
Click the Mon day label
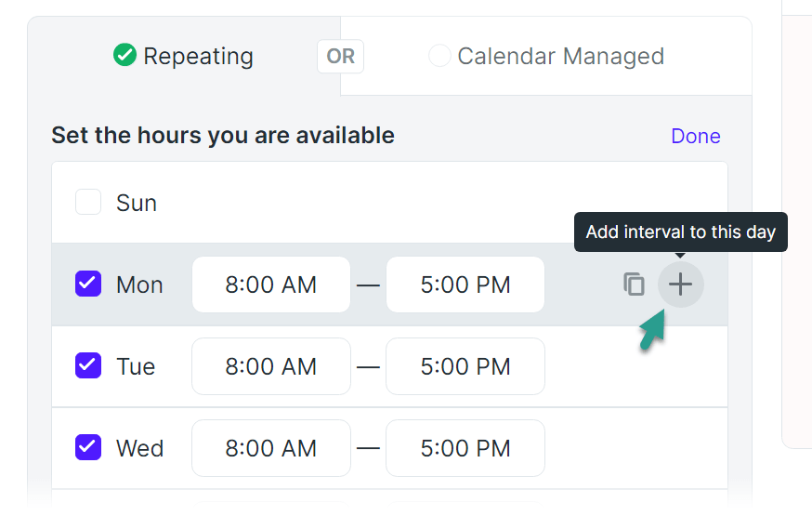tap(139, 284)
